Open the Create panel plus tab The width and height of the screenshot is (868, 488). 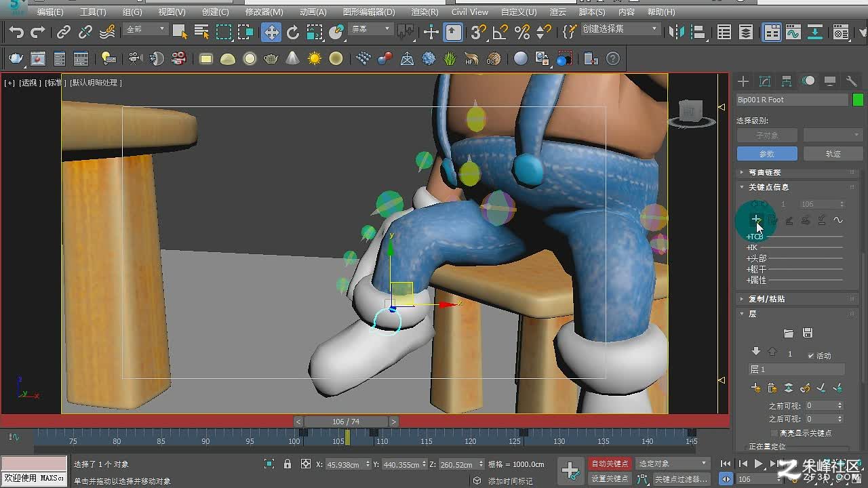(x=743, y=81)
